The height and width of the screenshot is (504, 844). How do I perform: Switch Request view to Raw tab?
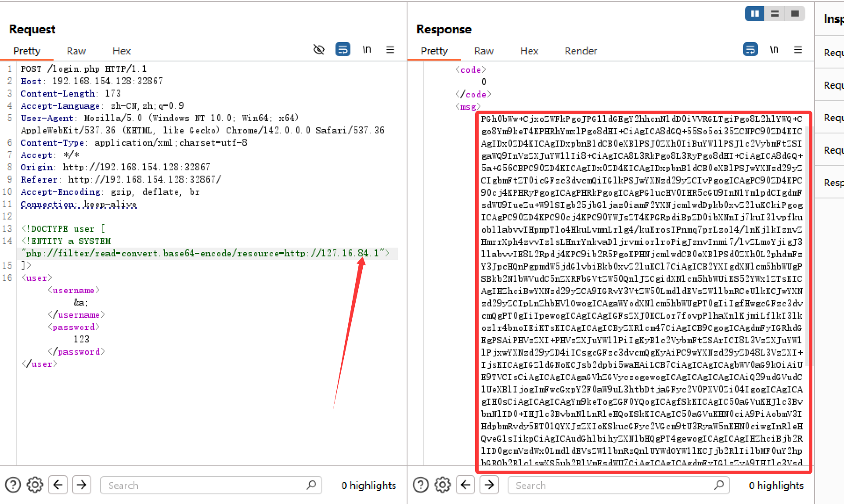(76, 51)
